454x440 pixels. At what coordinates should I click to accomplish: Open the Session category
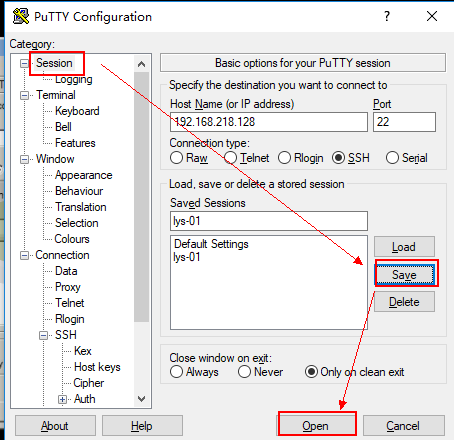pyautogui.click(x=54, y=63)
